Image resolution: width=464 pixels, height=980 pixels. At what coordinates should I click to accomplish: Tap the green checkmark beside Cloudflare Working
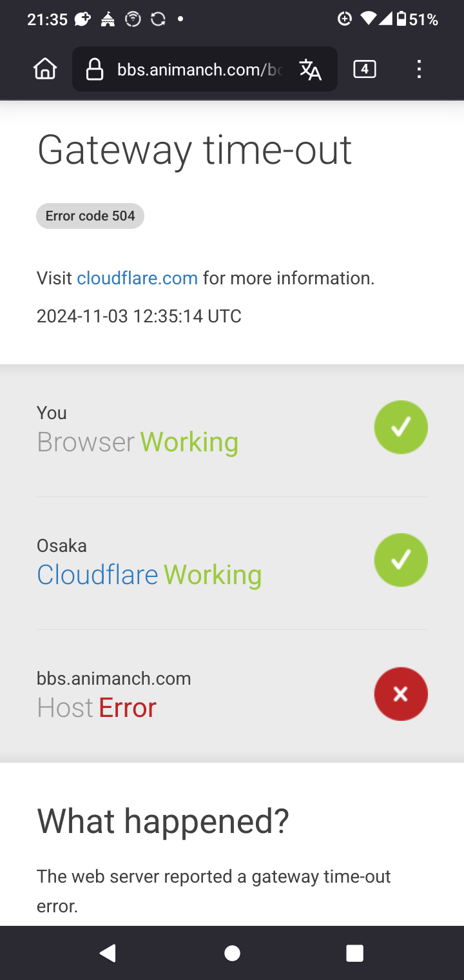tap(401, 560)
